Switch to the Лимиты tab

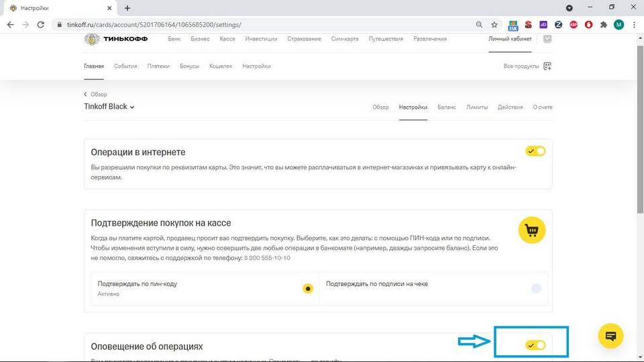coord(476,107)
